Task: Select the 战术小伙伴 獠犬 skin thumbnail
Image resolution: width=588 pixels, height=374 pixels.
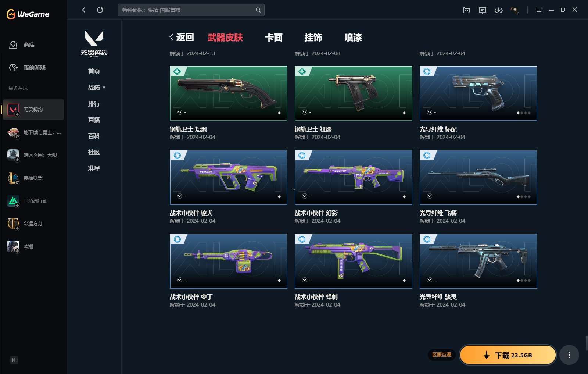Action: click(228, 177)
